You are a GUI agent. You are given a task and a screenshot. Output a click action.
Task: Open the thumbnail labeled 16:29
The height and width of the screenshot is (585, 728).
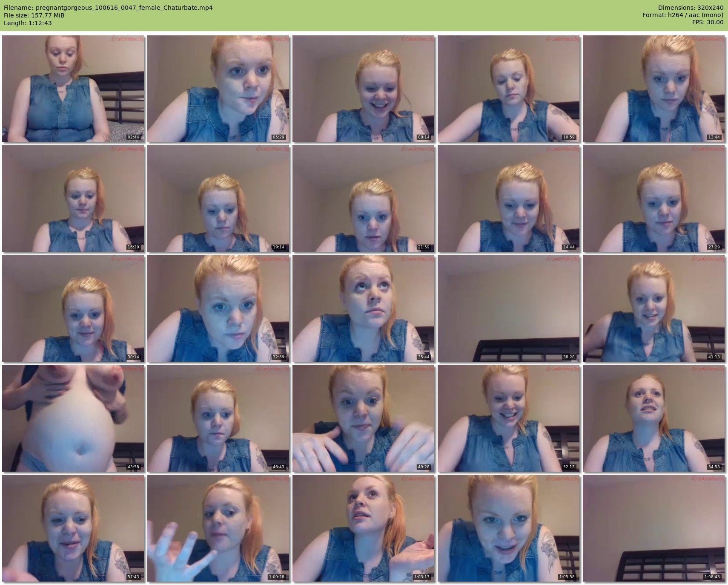coord(73,199)
